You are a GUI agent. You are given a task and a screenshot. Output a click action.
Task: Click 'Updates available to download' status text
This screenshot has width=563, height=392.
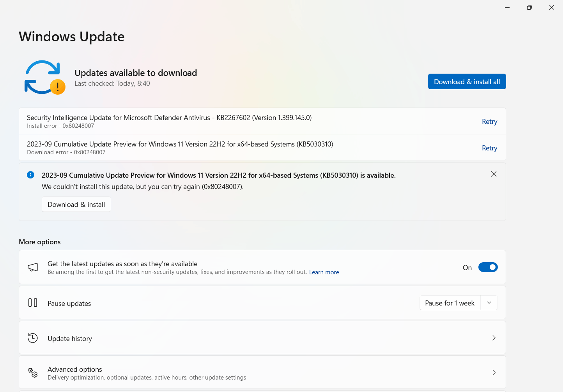click(x=136, y=73)
